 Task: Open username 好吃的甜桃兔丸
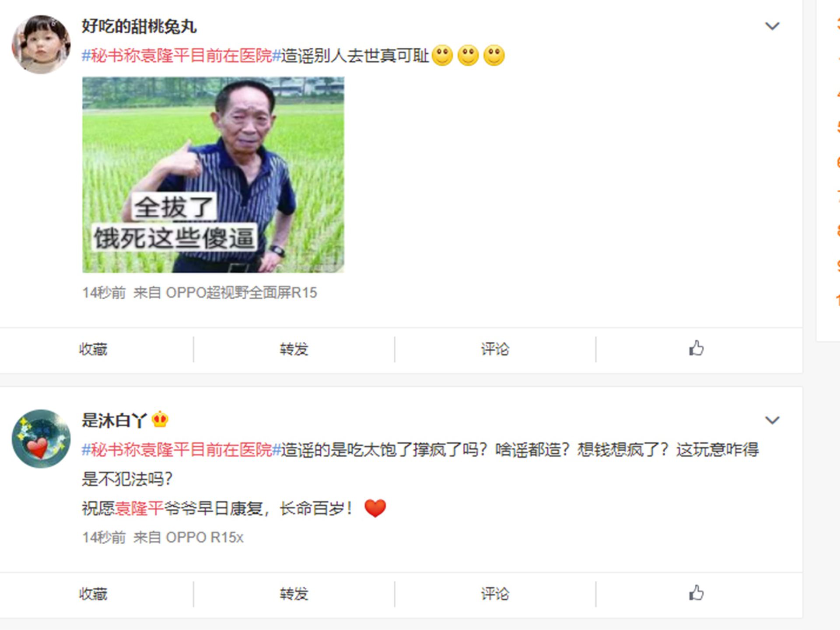[x=139, y=27]
